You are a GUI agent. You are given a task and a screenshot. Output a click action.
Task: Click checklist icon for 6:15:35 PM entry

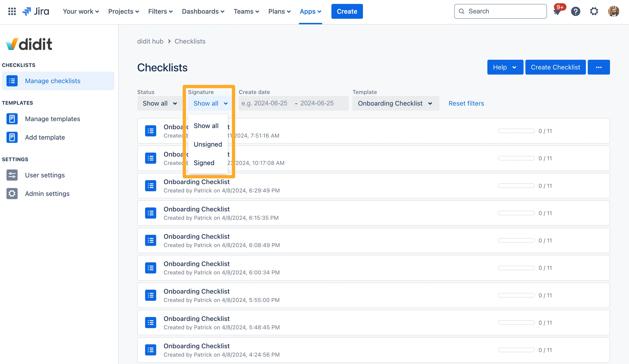tap(150, 213)
